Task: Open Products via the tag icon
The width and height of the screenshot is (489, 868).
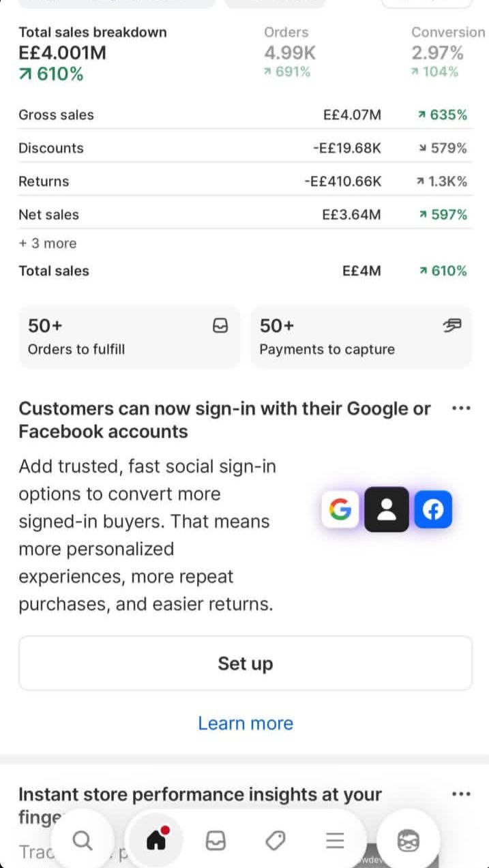Action: click(275, 841)
